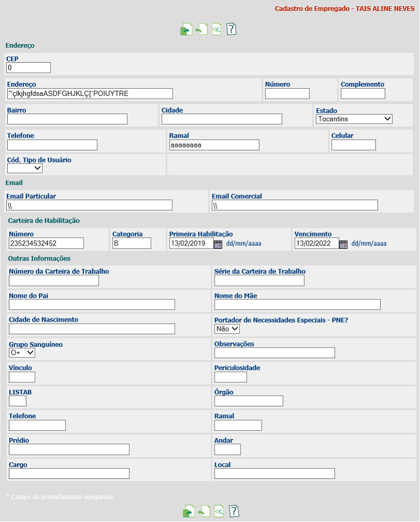Click the Email Particular field

click(90, 205)
